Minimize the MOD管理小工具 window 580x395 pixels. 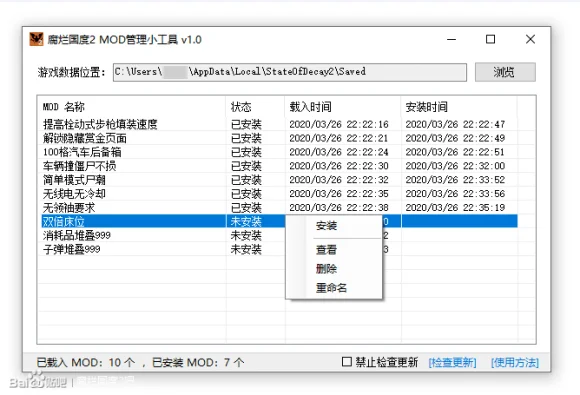point(451,39)
